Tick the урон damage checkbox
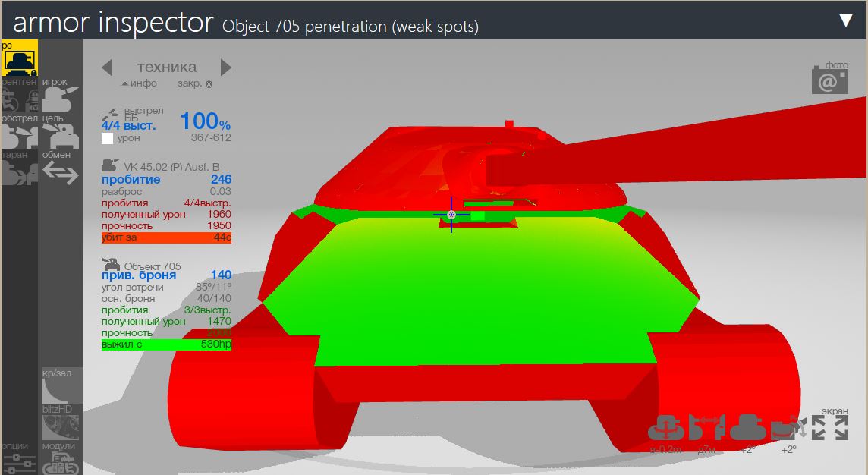 point(108,138)
